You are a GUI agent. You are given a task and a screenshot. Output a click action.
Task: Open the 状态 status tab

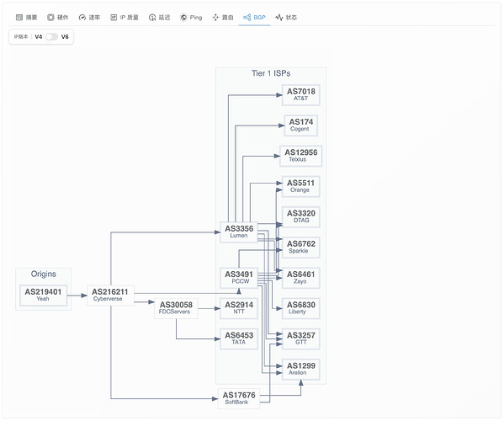pyautogui.click(x=286, y=18)
